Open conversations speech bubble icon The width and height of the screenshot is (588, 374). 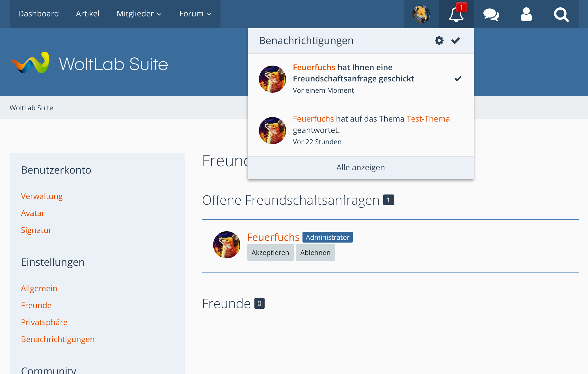coord(491,14)
